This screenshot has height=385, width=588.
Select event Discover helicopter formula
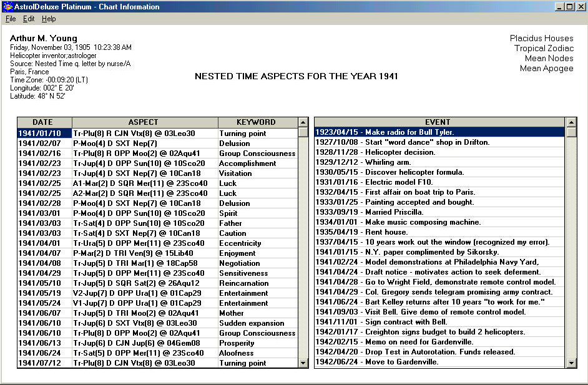(x=439, y=172)
